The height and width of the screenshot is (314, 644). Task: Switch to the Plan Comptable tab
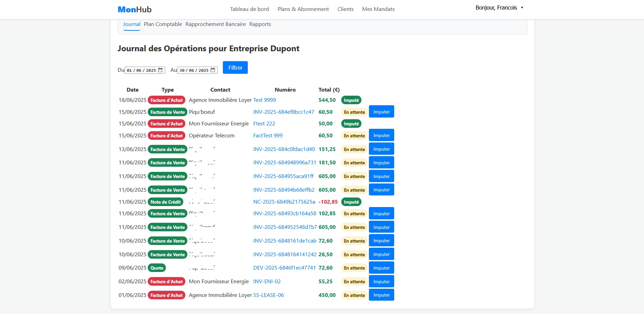pos(162,24)
